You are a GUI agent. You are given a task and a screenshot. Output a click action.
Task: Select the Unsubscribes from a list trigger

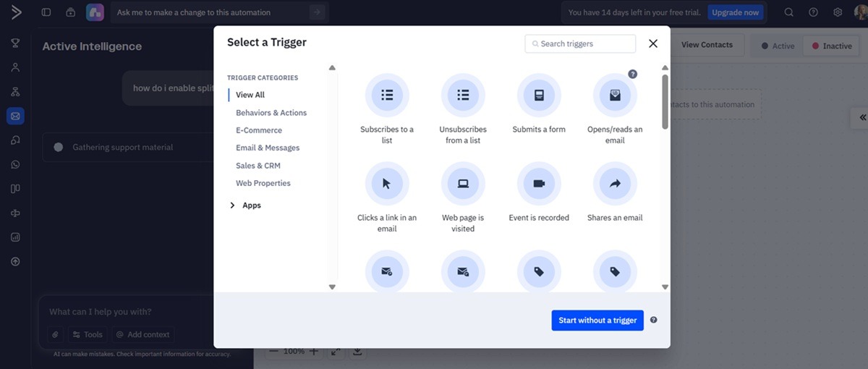(x=463, y=109)
